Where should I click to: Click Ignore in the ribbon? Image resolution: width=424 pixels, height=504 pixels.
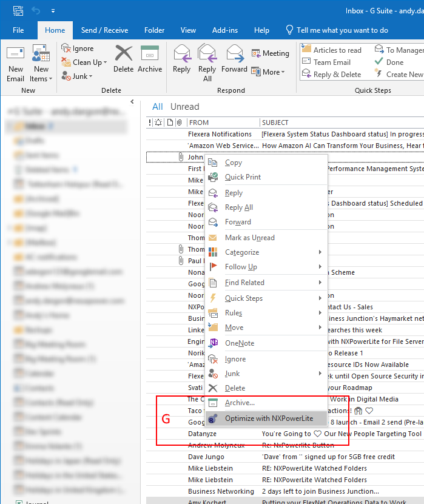(x=78, y=49)
